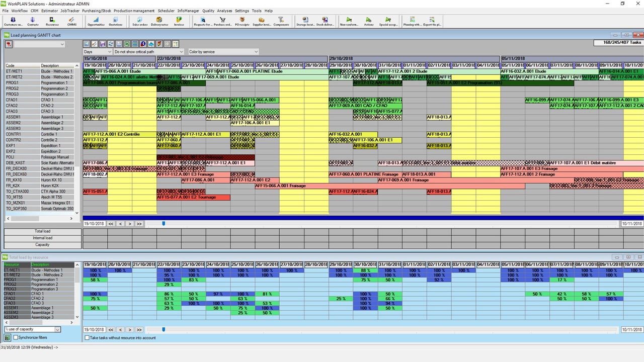Open the Components toolbar icon
644x362 pixels.
click(281, 21)
